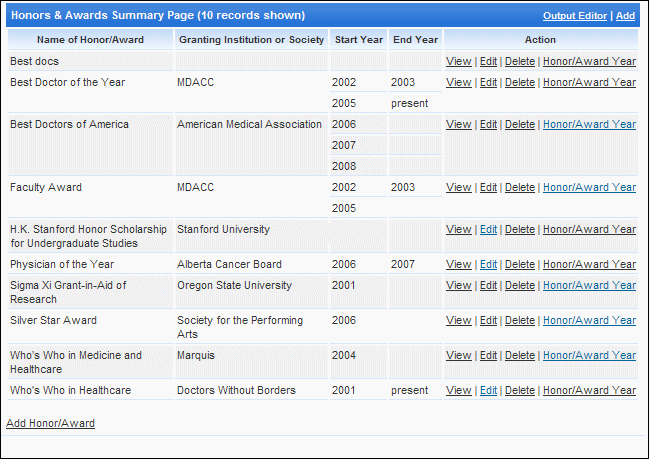The height and width of the screenshot is (459, 649).
Task: Edit the Best Doctor of the Year award
Action: click(x=488, y=82)
